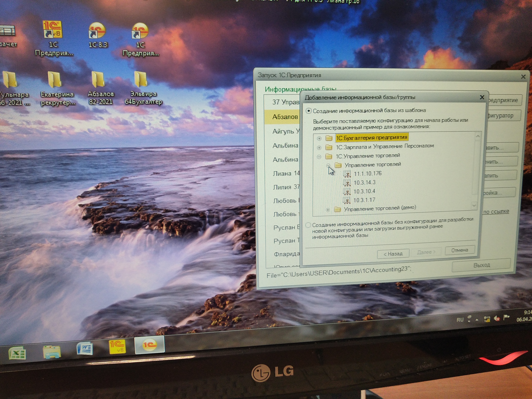Click the folder icon of Управление торговлей (демо)

pyautogui.click(x=338, y=209)
